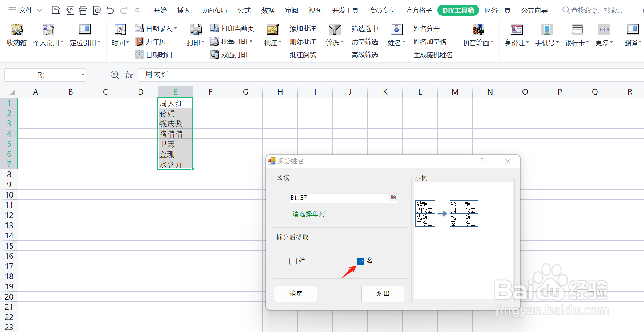This screenshot has height=332, width=644.
Task: Click the 双面打印 icon
Action: tap(215, 55)
